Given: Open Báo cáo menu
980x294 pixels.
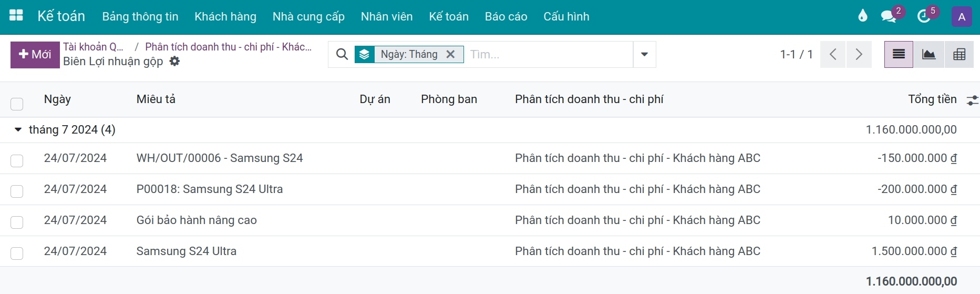Looking at the screenshot, I should 506,17.
